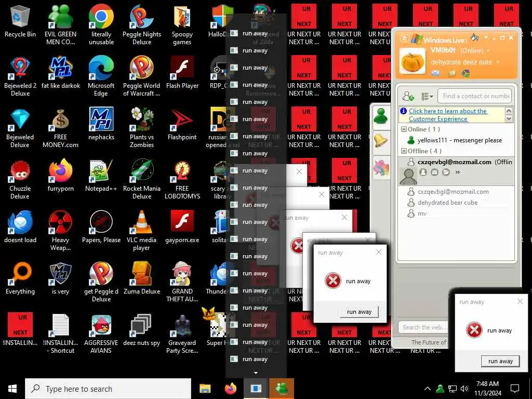Click the volume speaker icon in system tray
Viewport: 532px width, 399px height.
[x=464, y=389]
